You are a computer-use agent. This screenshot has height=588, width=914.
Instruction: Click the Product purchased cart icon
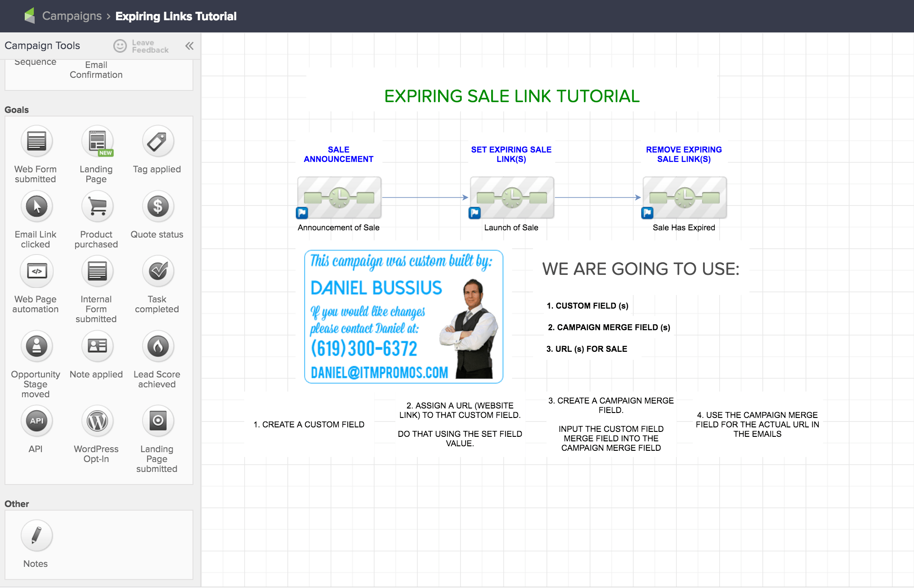(x=96, y=206)
